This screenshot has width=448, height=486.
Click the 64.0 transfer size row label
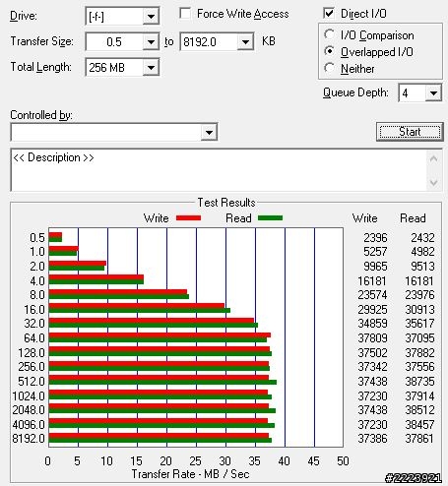click(34, 337)
